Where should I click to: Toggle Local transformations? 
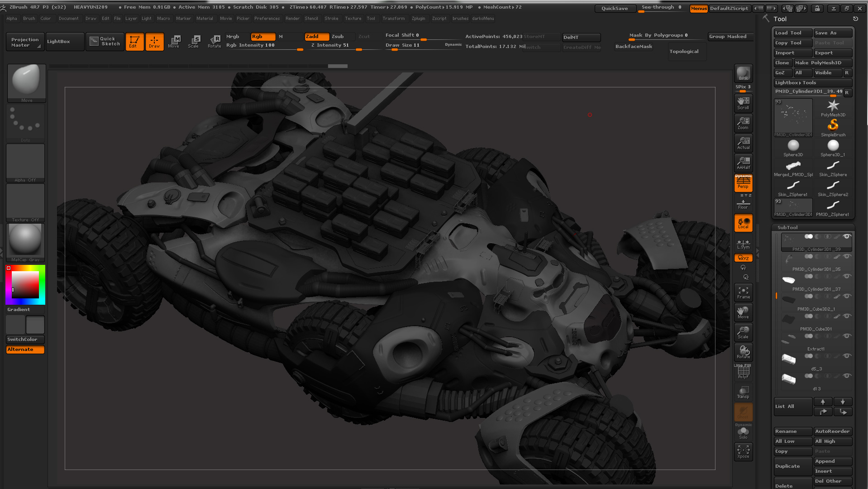[x=743, y=223]
